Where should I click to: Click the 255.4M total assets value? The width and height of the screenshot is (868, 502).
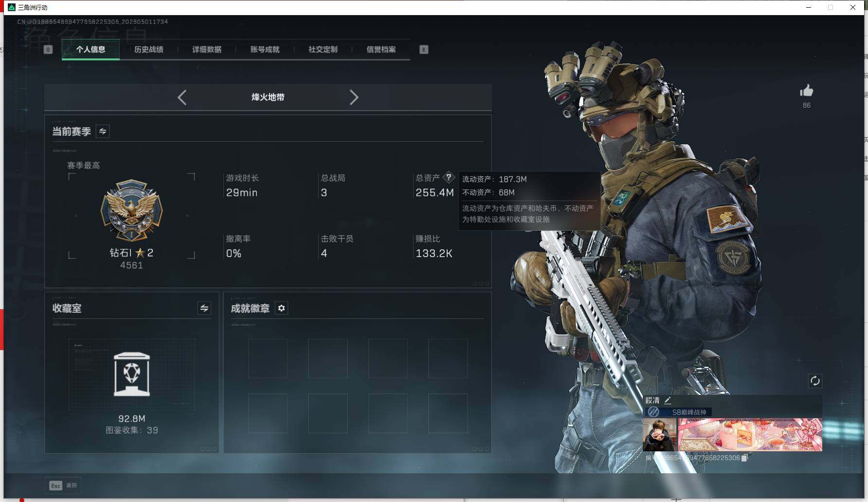click(x=434, y=193)
